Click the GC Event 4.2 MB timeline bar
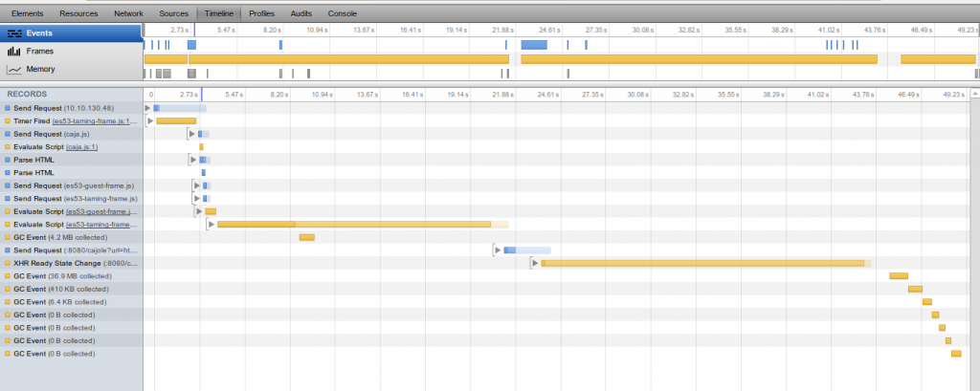980x391 pixels. click(x=306, y=237)
